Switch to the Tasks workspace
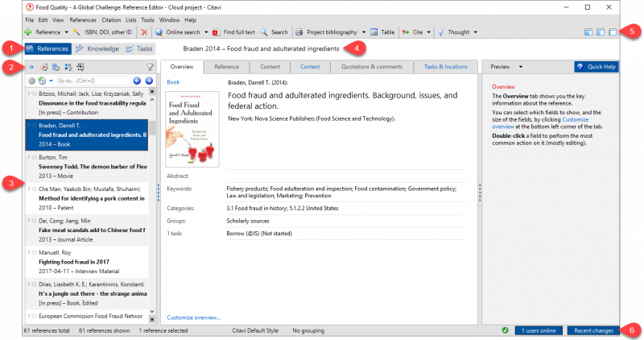The width and height of the screenshot is (644, 340). 139,48
